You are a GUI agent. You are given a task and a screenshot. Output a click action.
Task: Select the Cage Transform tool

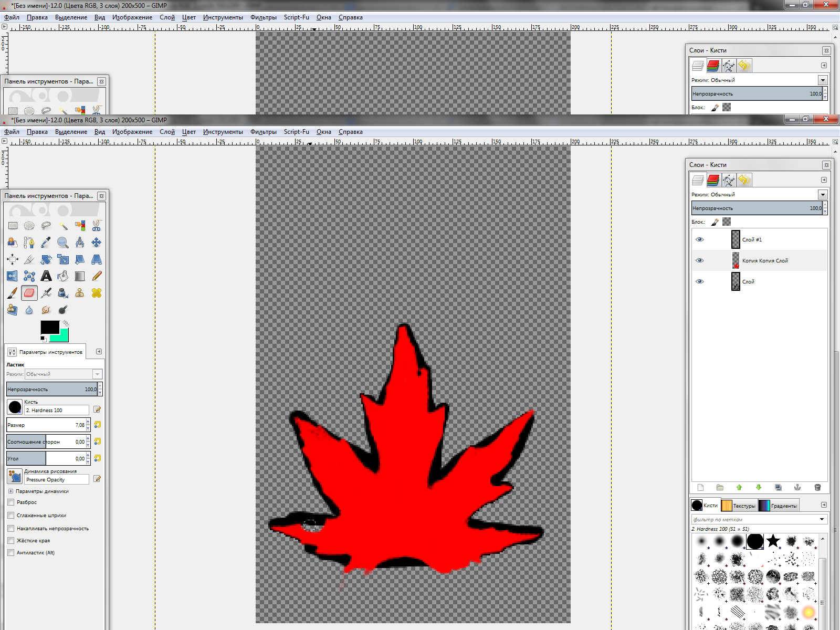point(29,276)
